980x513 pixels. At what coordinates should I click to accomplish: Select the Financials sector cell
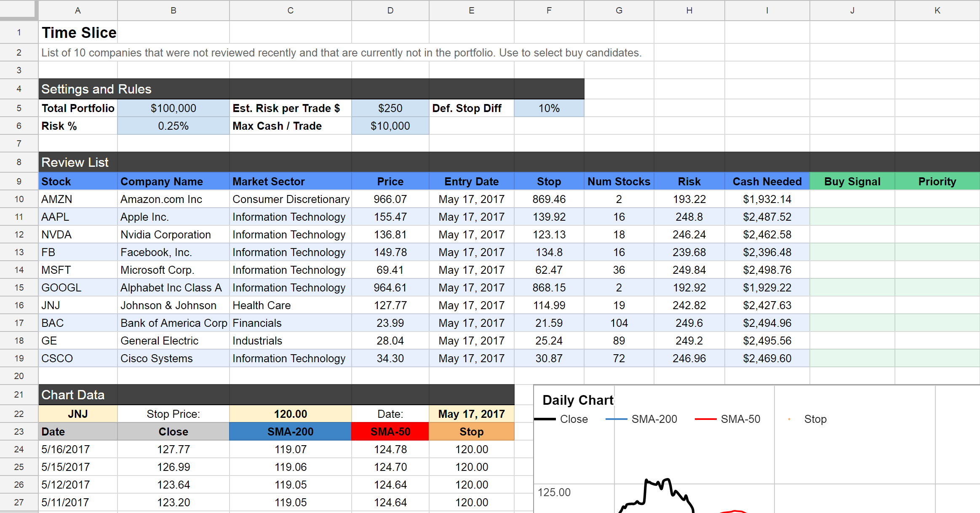291,323
